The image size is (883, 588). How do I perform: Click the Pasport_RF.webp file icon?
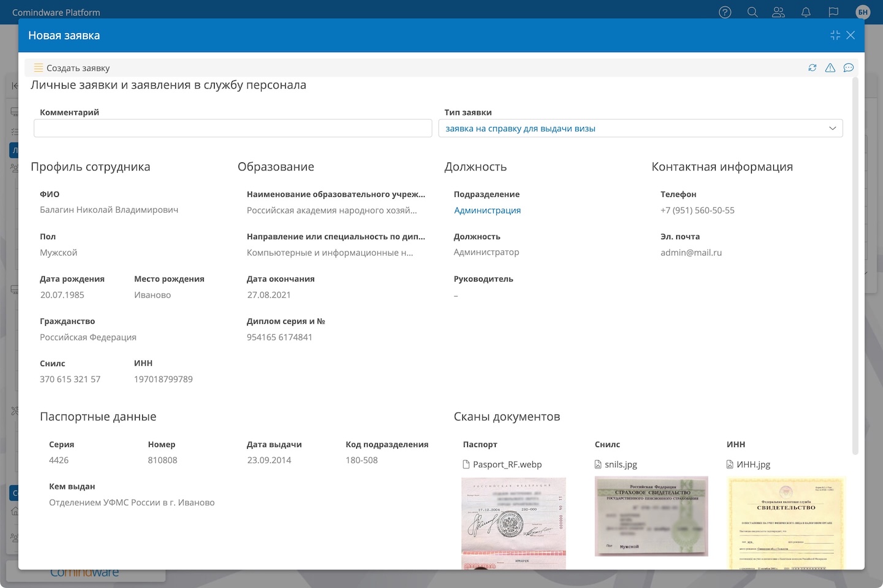466,465
